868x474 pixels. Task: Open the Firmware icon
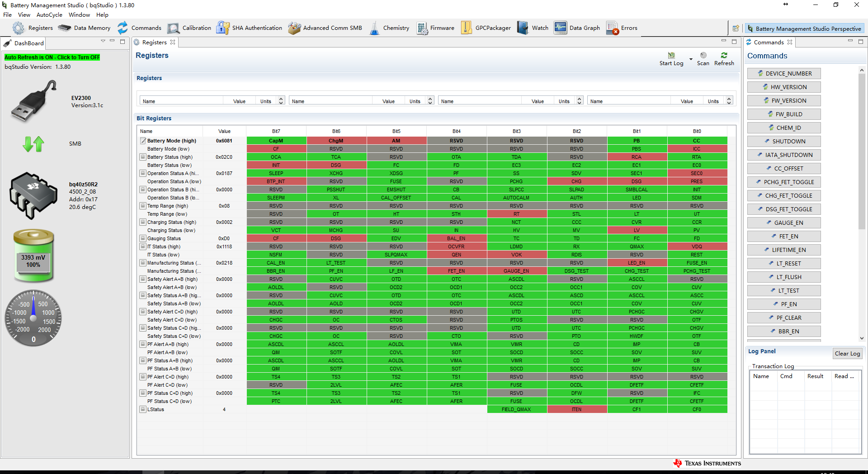click(422, 28)
